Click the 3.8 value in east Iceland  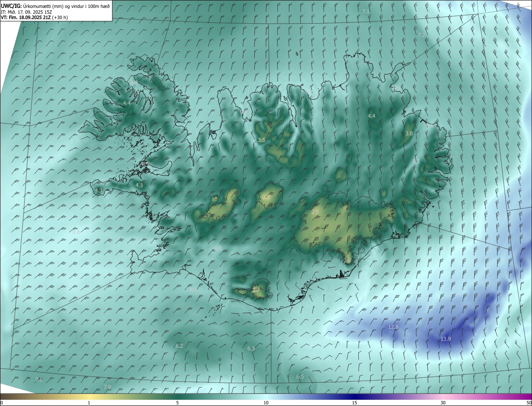[x=409, y=133]
